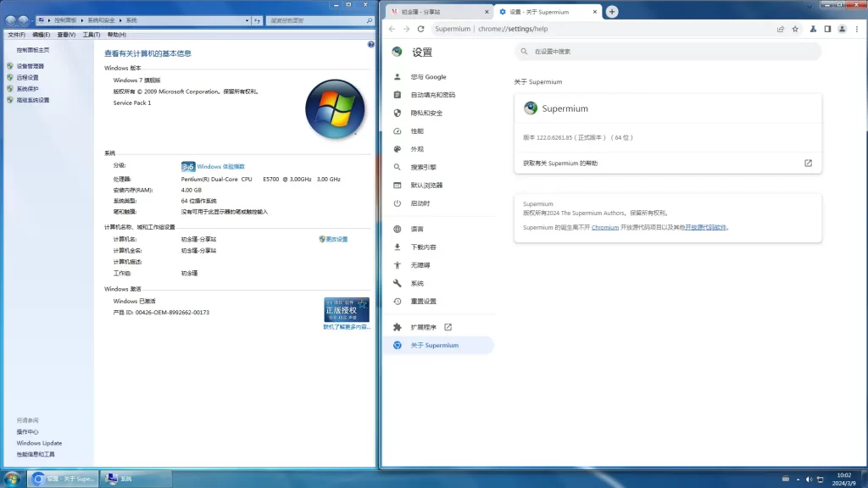
Task: Expand the Explorer address bar dropdown
Action: (247, 20)
